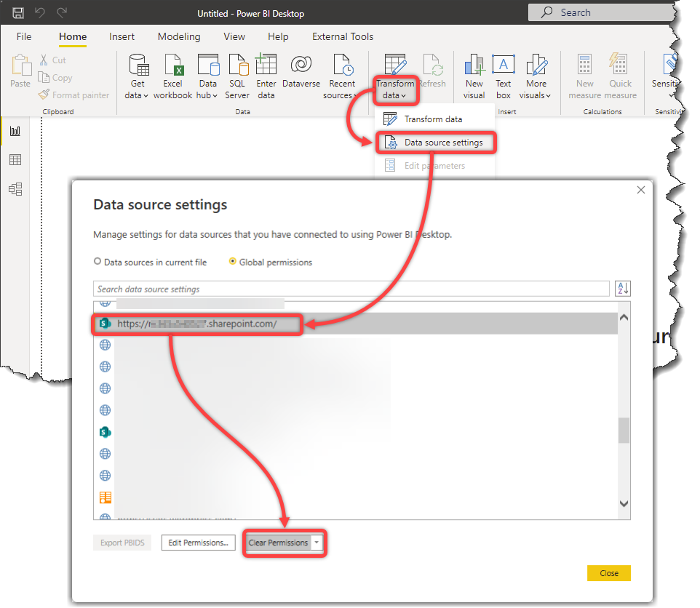Click the list scrollbar up arrow
700x608 pixels.
click(624, 318)
